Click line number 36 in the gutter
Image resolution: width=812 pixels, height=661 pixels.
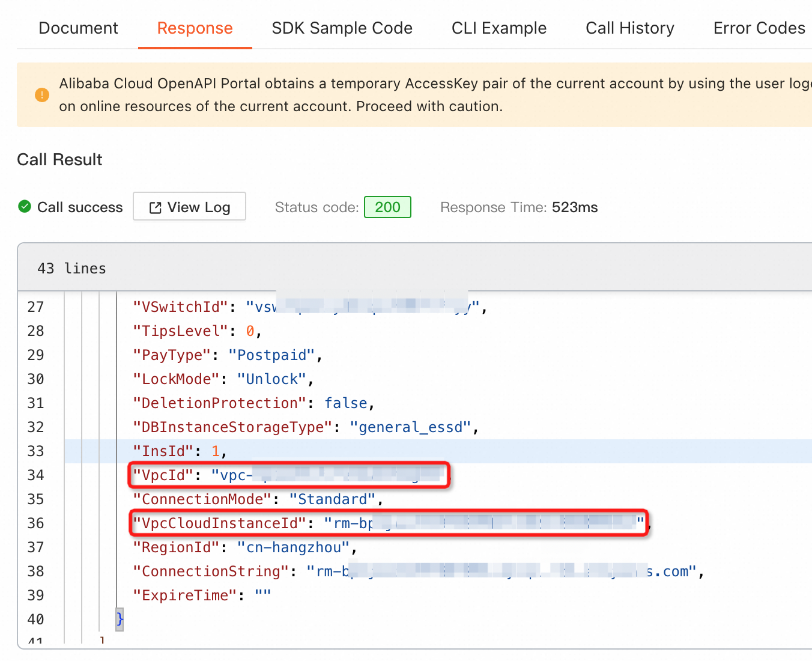pos(35,523)
